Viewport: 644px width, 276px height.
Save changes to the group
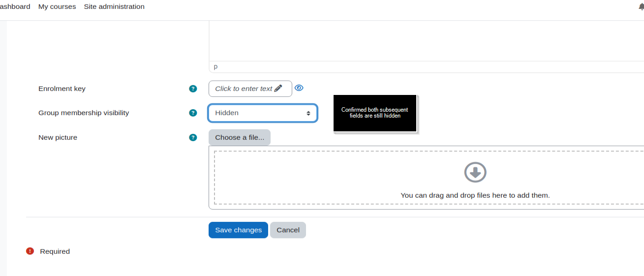click(238, 230)
